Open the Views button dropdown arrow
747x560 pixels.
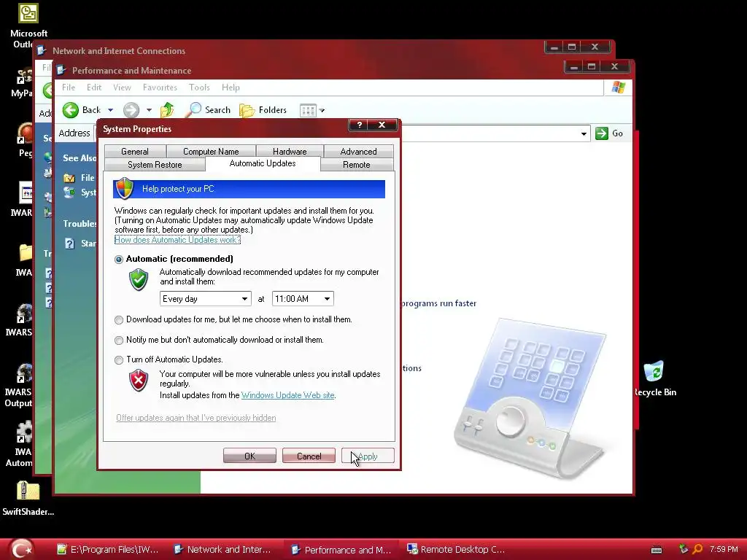322,111
